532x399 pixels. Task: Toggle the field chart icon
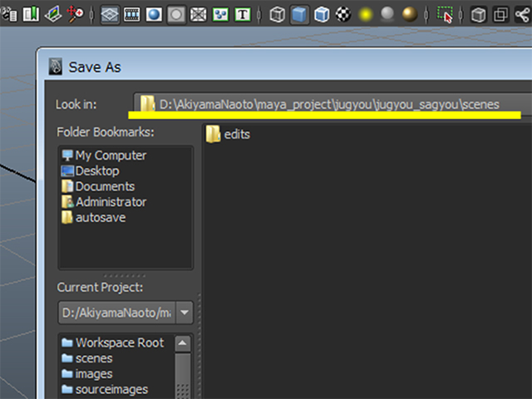click(x=198, y=14)
